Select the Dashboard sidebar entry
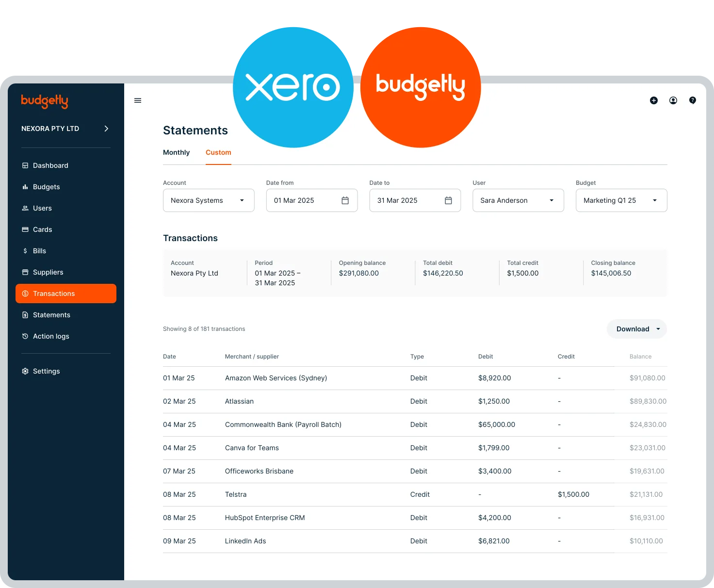This screenshot has width=714, height=588. 50,165
